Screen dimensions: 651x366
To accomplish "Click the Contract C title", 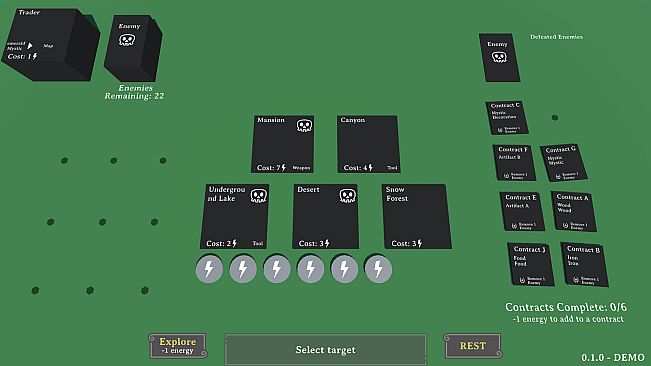I will tap(505, 105).
